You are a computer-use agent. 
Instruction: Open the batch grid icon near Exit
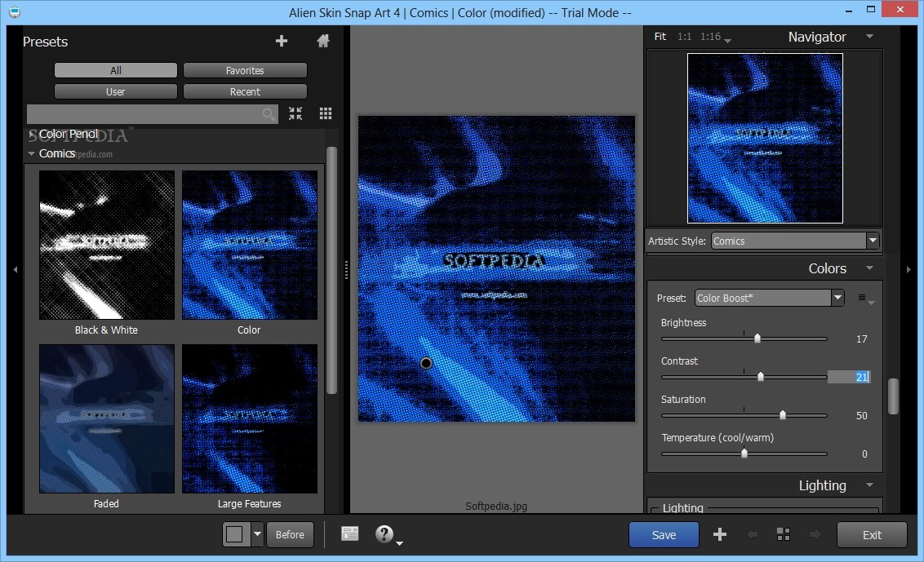click(x=783, y=534)
